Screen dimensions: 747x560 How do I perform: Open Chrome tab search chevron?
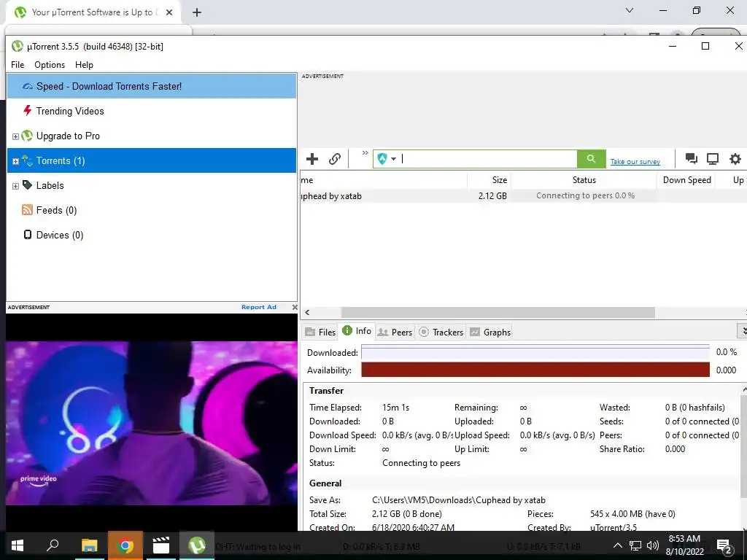click(630, 10)
